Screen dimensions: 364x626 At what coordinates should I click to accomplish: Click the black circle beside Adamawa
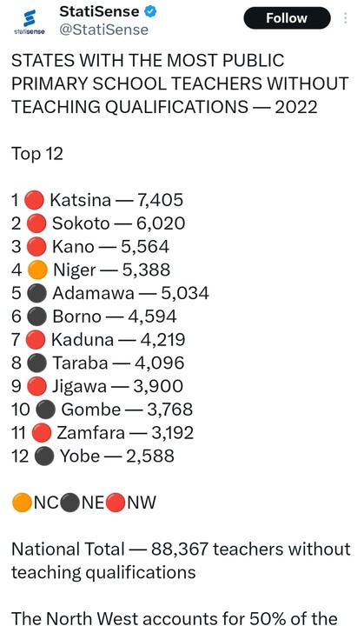[x=36, y=293]
